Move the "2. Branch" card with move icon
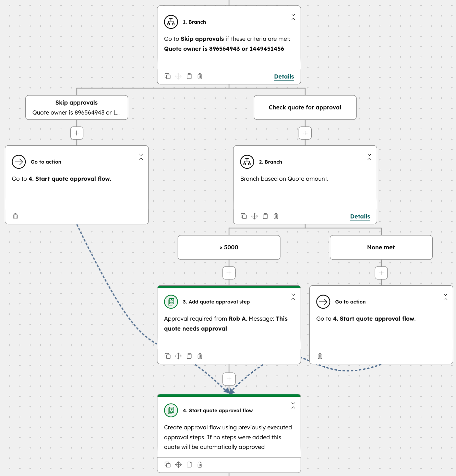Viewport: 456px width, 476px height. [x=254, y=216]
